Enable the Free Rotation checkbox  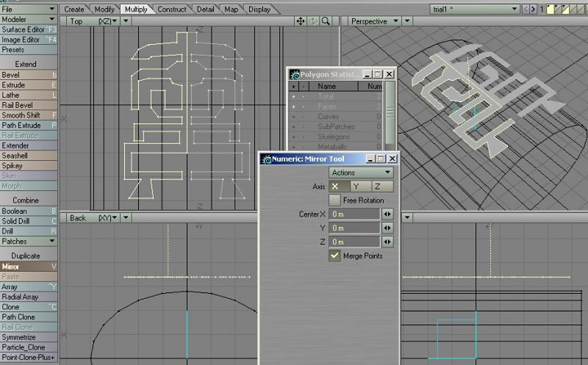334,200
